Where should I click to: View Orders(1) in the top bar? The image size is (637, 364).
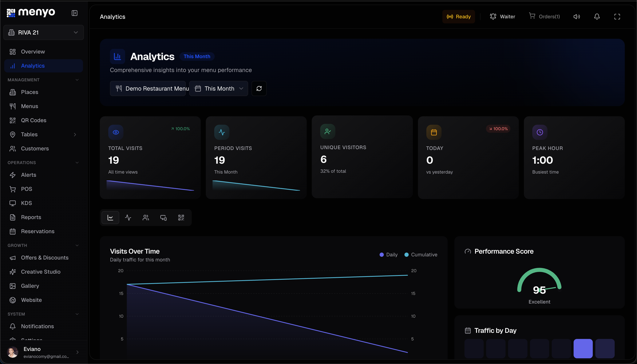point(545,16)
